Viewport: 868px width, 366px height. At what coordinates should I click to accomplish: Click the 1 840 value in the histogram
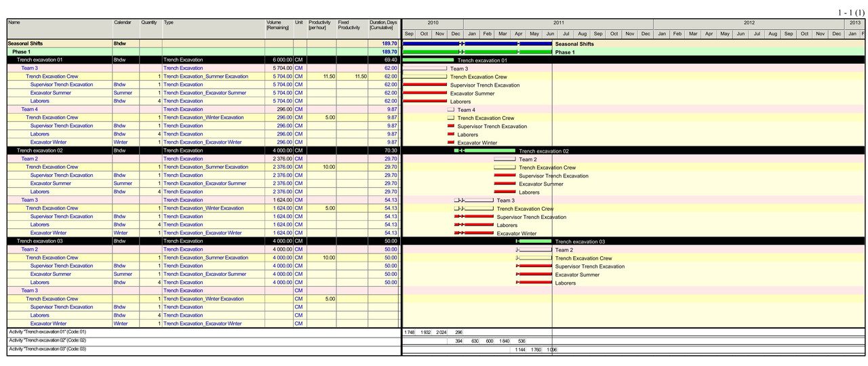pos(505,341)
